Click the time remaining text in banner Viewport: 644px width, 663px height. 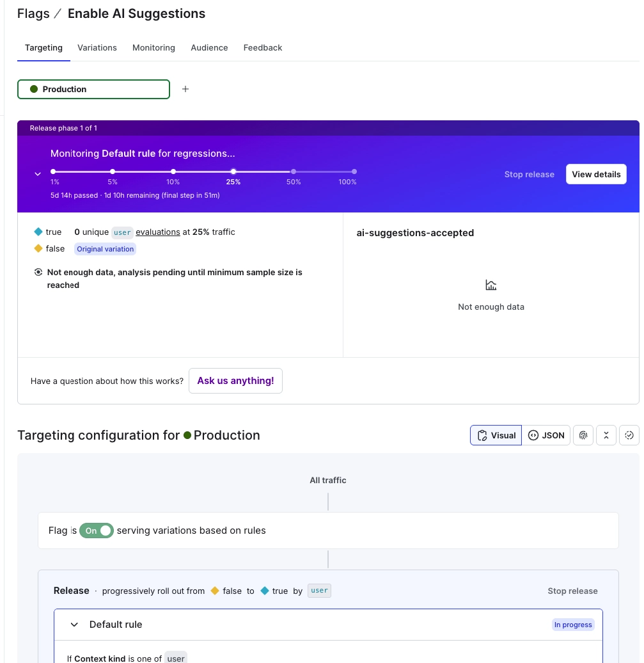[135, 195]
